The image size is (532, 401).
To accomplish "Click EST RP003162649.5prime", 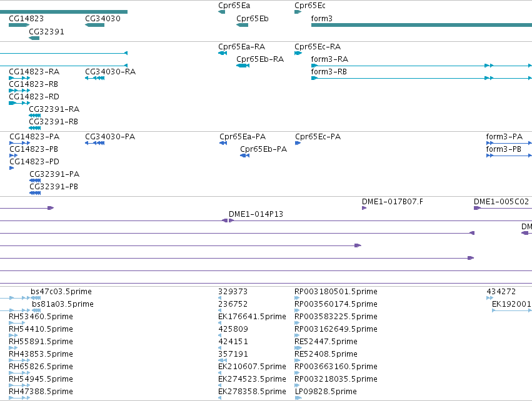I will point(336,329).
